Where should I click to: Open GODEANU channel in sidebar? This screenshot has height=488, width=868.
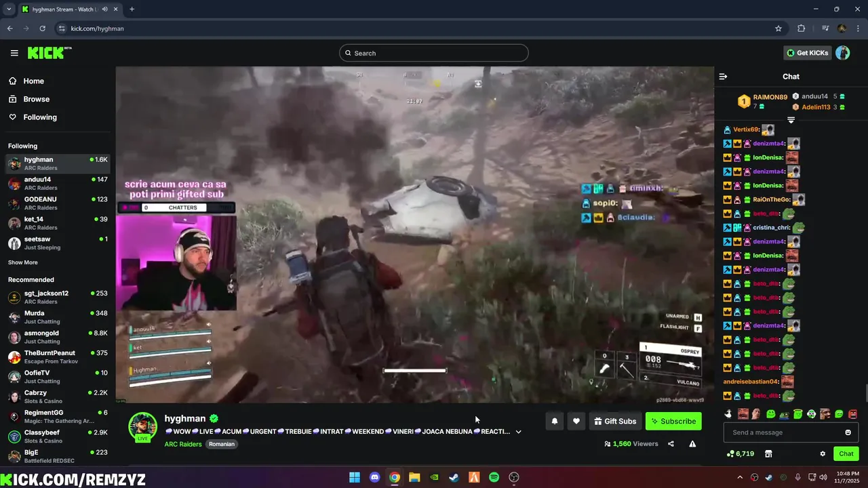pyautogui.click(x=58, y=203)
